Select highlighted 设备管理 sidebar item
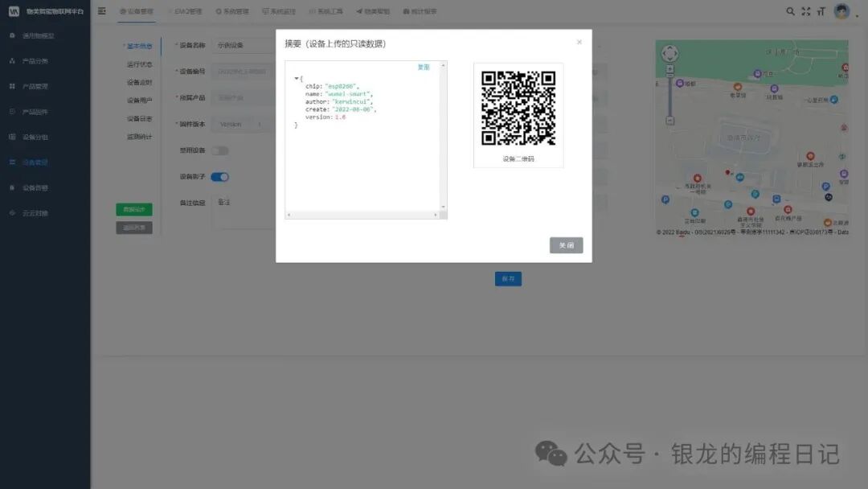The width and height of the screenshot is (868, 489). pos(35,162)
